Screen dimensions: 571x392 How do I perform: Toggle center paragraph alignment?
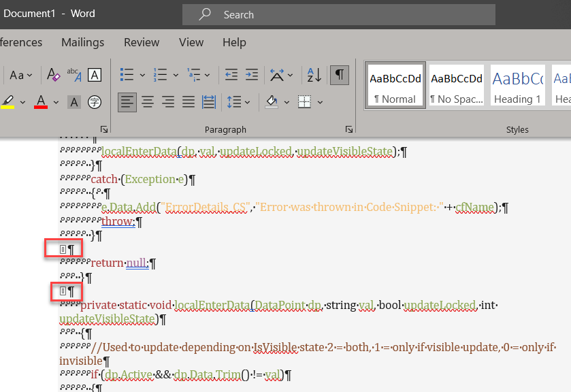(x=148, y=101)
